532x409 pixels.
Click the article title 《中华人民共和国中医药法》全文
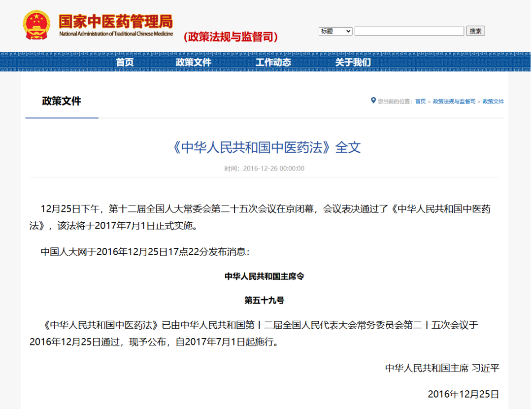pyautogui.click(x=266, y=147)
